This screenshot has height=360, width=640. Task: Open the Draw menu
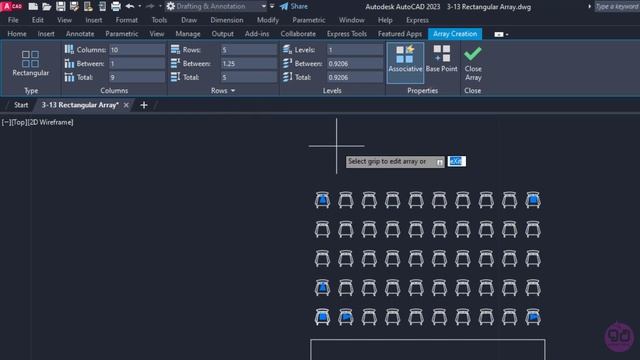pos(189,20)
